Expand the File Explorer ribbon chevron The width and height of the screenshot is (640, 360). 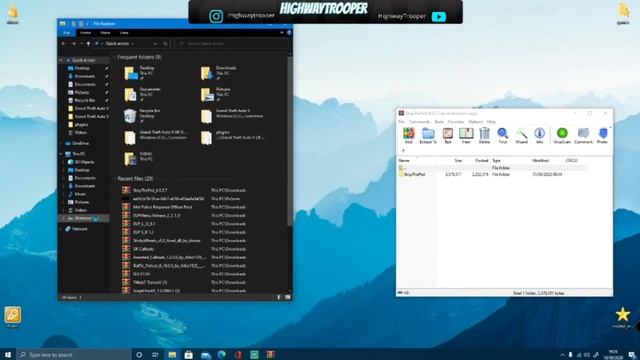(282, 33)
